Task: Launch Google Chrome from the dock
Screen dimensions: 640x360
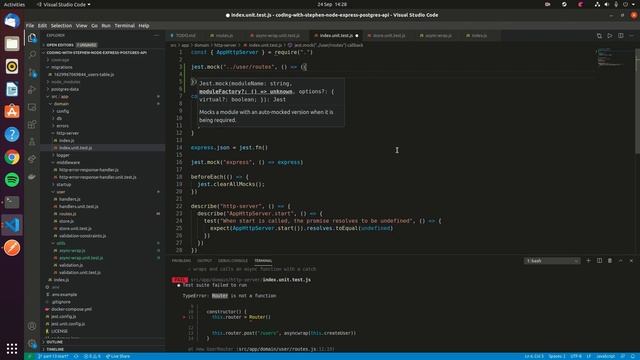Action: tap(12, 157)
